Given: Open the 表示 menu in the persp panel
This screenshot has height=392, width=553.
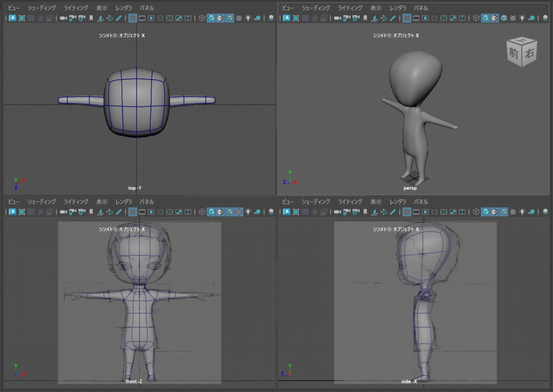Looking at the screenshot, I should (x=376, y=8).
